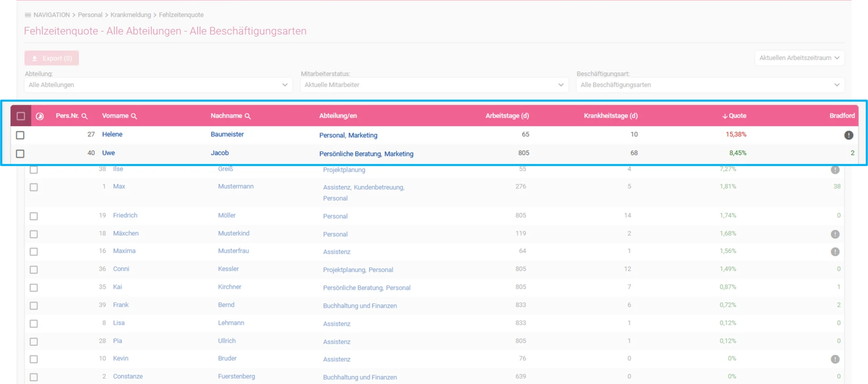Check the box for Conni Kessler

click(x=34, y=270)
